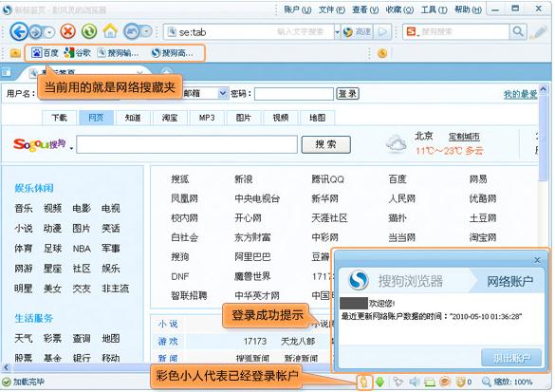This screenshot has height=392, width=555.
Task: Open the 工具(T) menu
Action: tap(434, 9)
